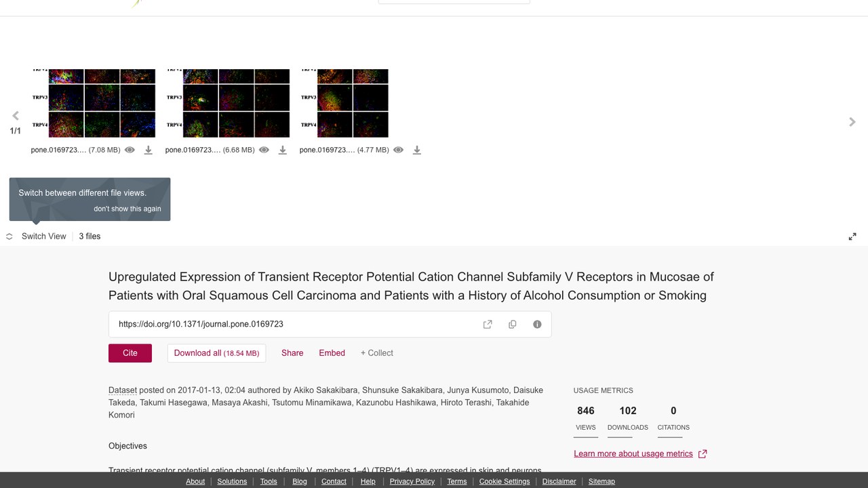This screenshot has width=868, height=488.
Task: Download all files (18.54 MB)
Action: [x=216, y=353]
